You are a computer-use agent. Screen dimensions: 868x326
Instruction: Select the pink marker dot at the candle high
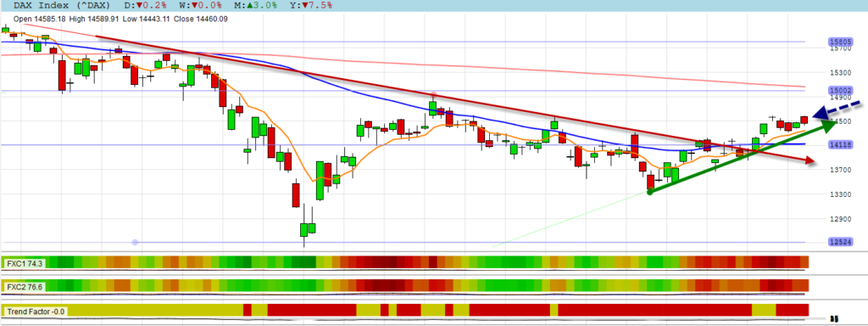433,95
